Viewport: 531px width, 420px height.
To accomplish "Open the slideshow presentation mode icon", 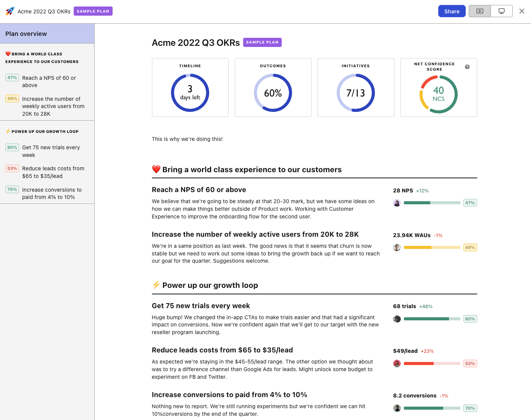I will 480,11.
